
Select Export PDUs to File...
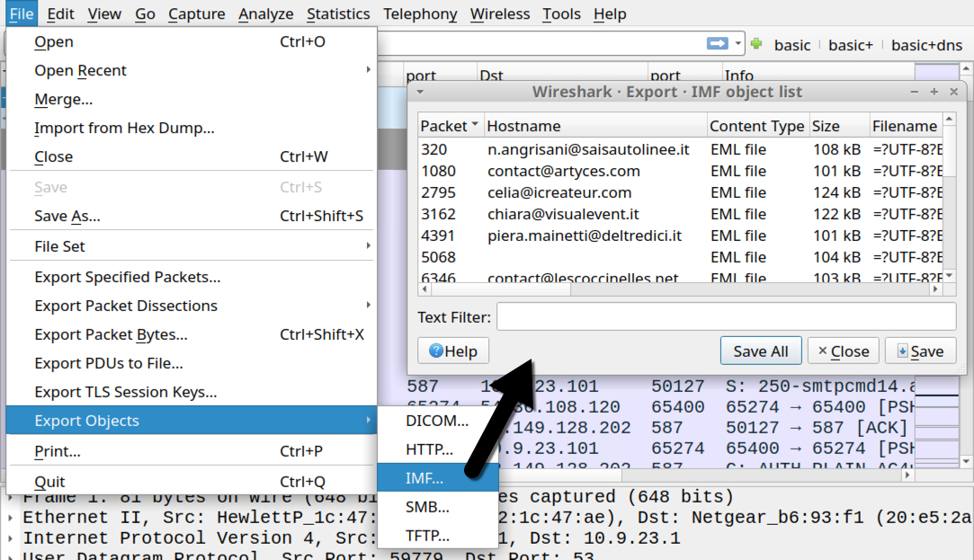coord(192,363)
